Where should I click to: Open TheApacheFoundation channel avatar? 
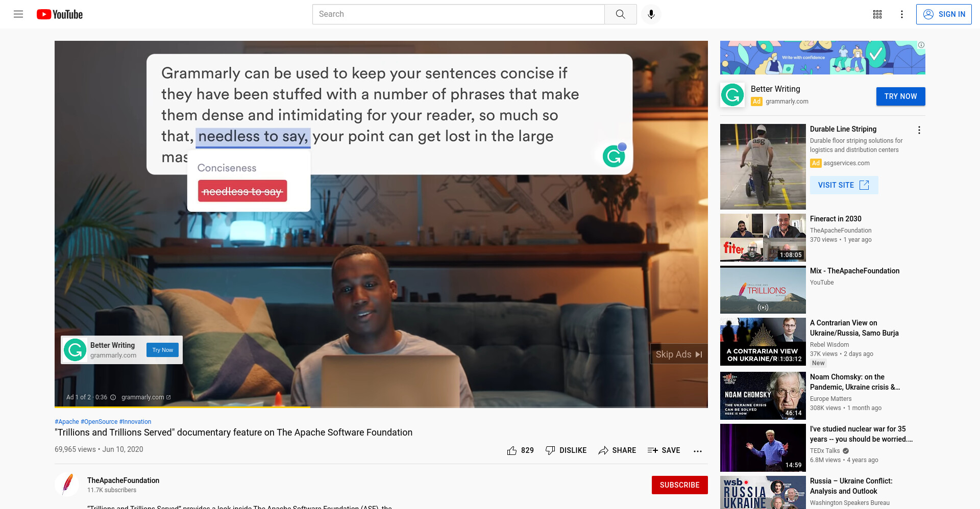coord(67,485)
